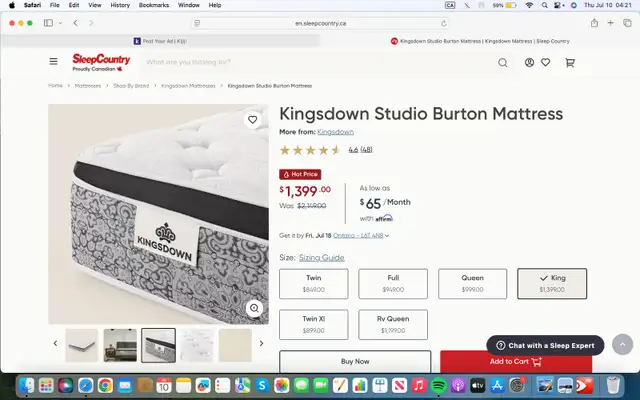Viewport: 640px width, 400px height.
Task: Open Google Chrome from the Dock
Action: click(x=105, y=385)
